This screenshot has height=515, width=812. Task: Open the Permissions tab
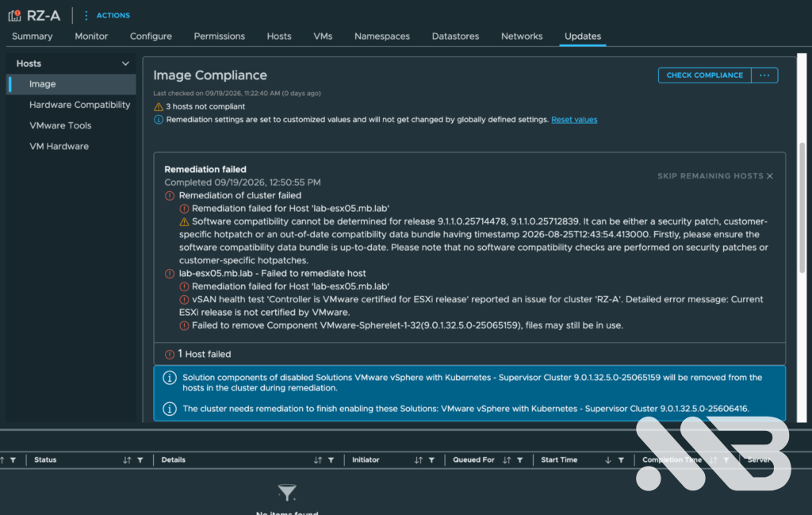pos(219,37)
